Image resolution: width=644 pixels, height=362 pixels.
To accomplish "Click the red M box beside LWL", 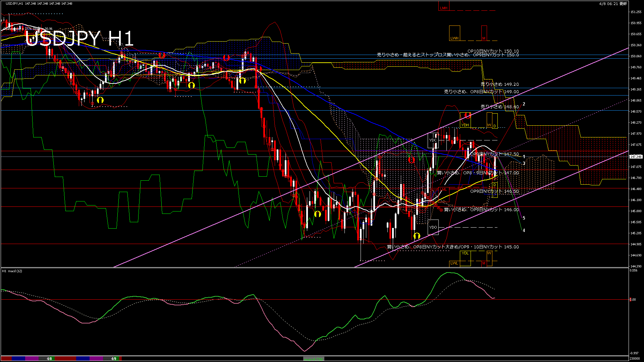I will 484,263.
